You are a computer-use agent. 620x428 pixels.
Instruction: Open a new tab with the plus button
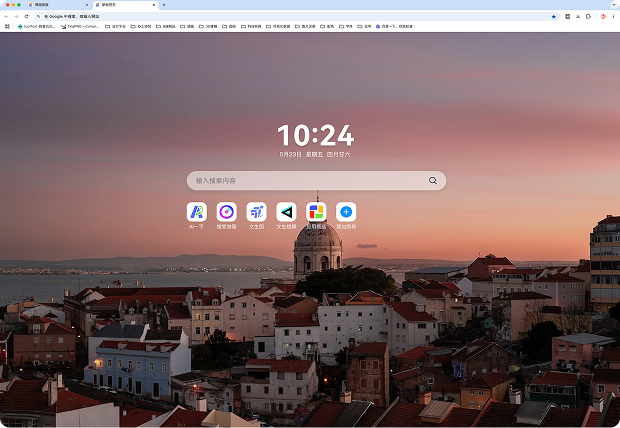tap(165, 5)
